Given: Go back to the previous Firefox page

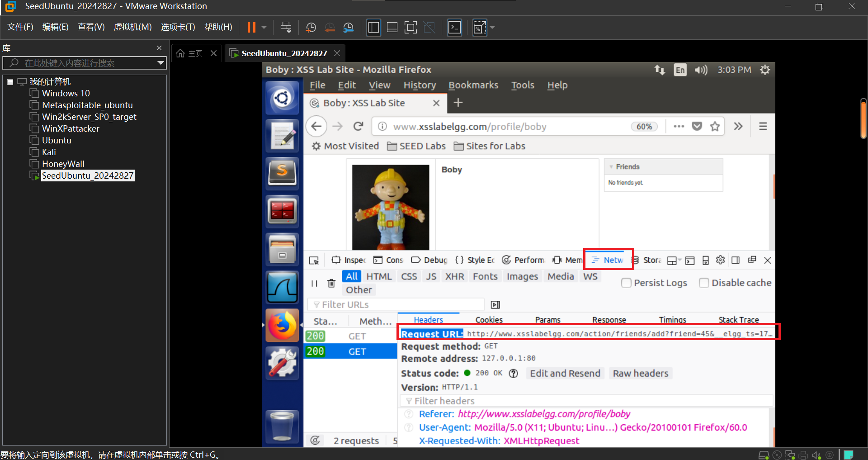Looking at the screenshot, I should (x=316, y=126).
